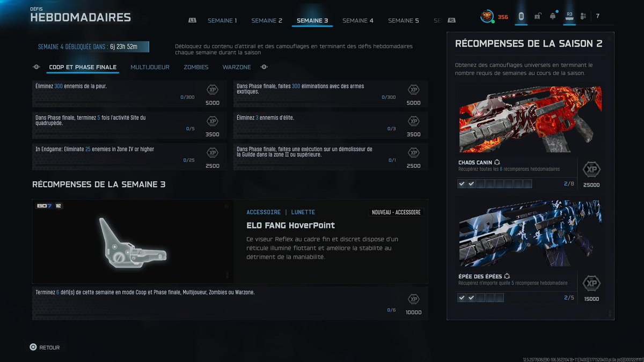
Task: Select 'In Endgame: Eliminate 25 enemies' challenge
Action: [x=129, y=157]
